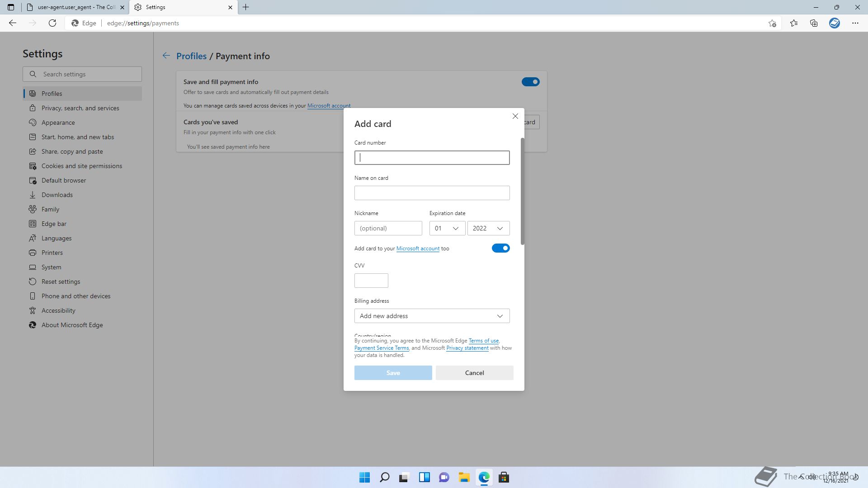Switch to the user-agent browser tab
Viewport: 868px width, 488px height.
click(x=76, y=7)
